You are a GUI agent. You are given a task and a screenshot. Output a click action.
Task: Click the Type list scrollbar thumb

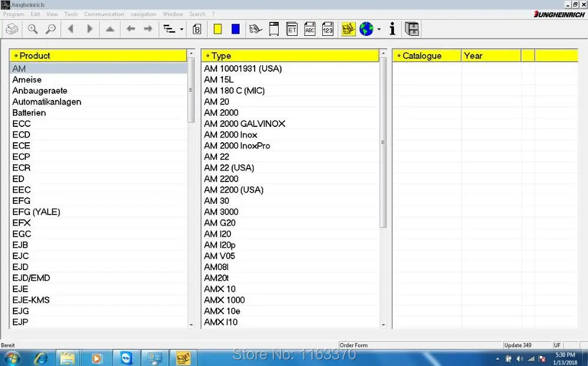[383, 142]
